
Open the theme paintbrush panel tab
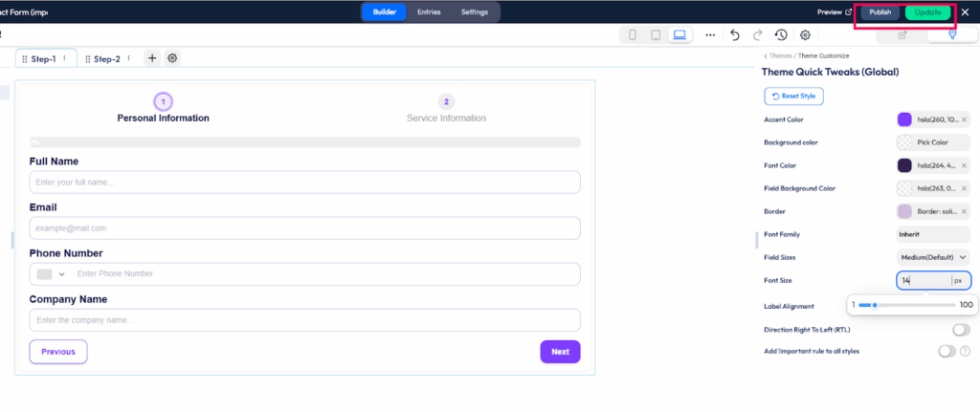pyautogui.click(x=951, y=35)
